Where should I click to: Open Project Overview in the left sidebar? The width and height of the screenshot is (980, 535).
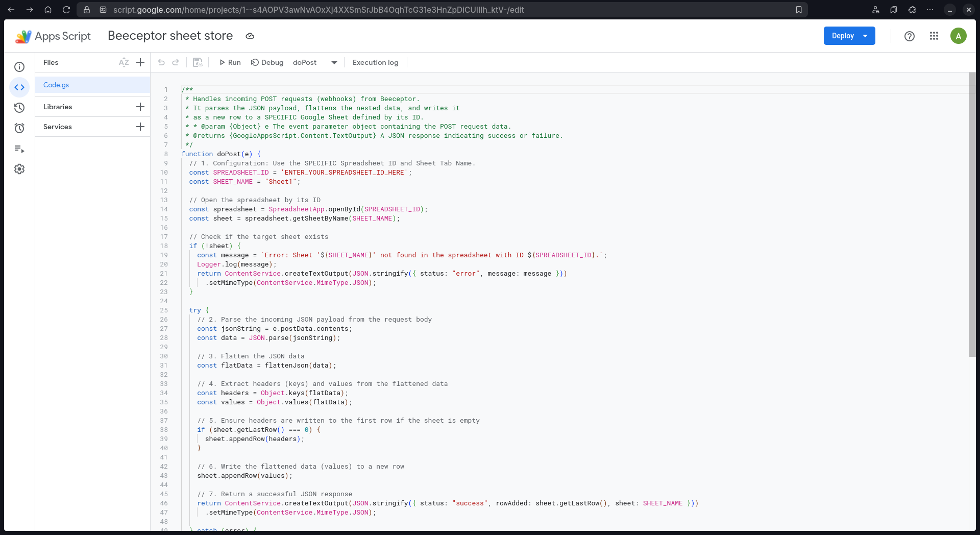pyautogui.click(x=19, y=67)
